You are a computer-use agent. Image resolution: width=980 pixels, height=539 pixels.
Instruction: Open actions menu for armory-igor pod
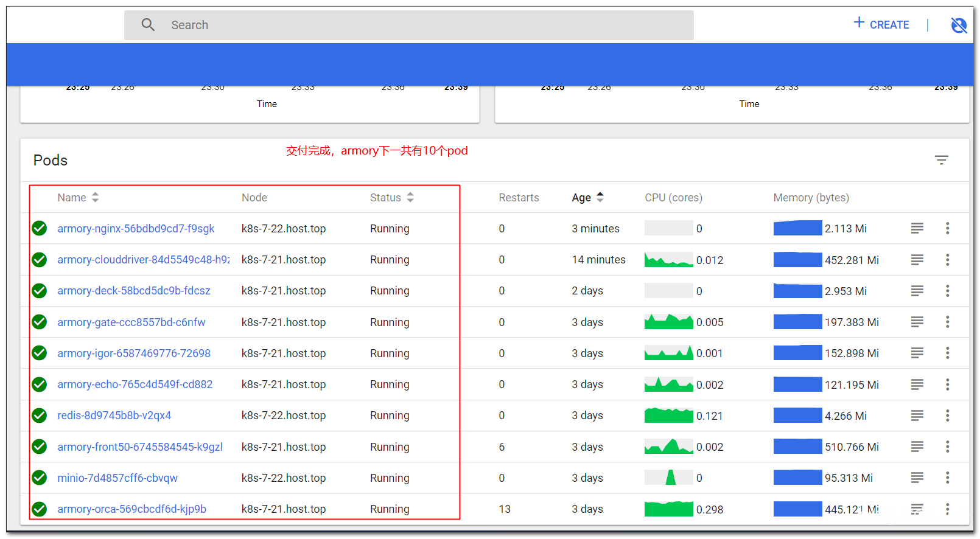click(947, 353)
